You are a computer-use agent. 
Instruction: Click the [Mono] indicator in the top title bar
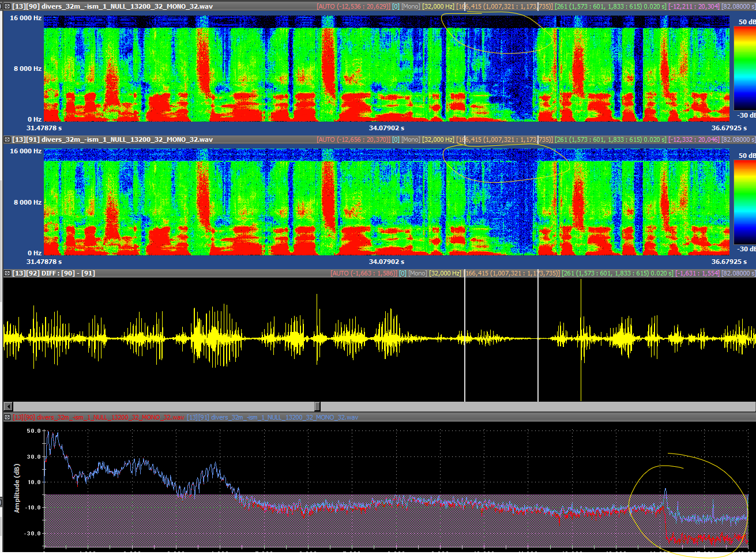click(412, 6)
